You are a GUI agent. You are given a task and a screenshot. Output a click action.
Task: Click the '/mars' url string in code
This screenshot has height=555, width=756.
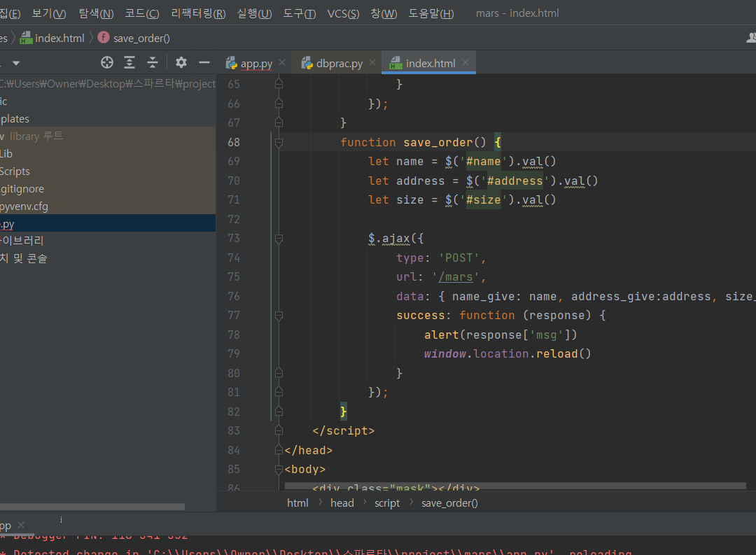(456, 276)
